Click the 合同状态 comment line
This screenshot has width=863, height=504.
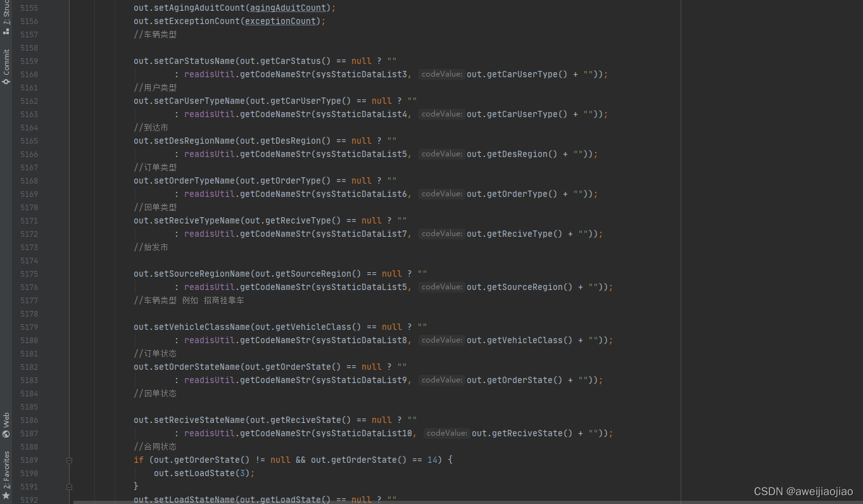[x=155, y=447]
